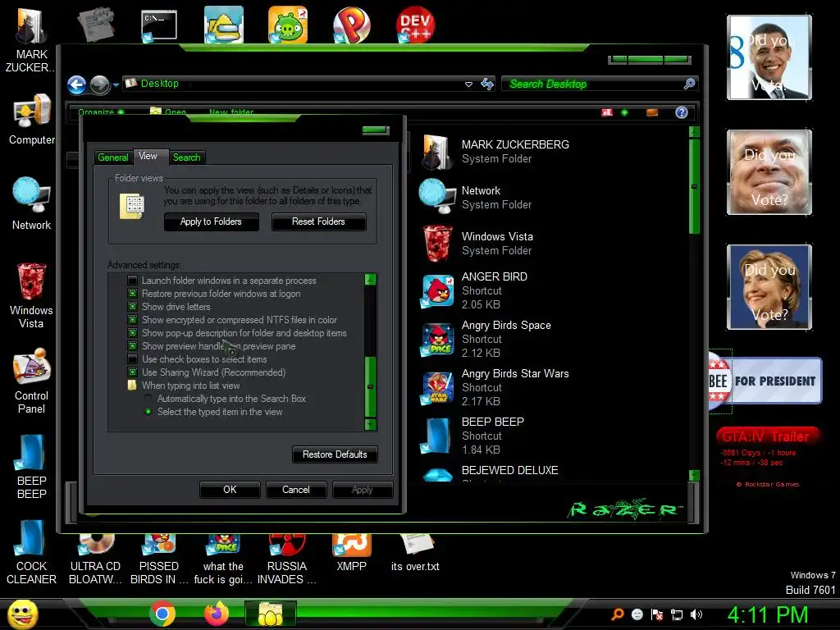This screenshot has width=840, height=630.
Task: Click New folder in the toolbar
Action: [x=231, y=112]
